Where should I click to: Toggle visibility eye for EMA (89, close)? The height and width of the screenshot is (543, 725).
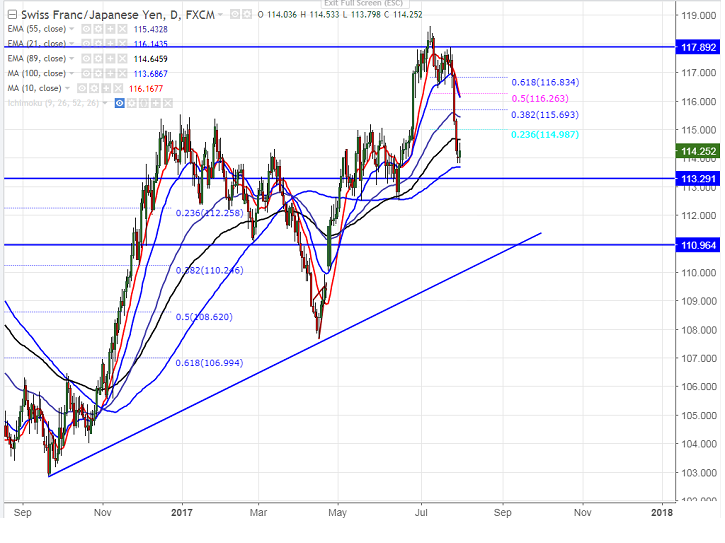pyautogui.click(x=86, y=59)
